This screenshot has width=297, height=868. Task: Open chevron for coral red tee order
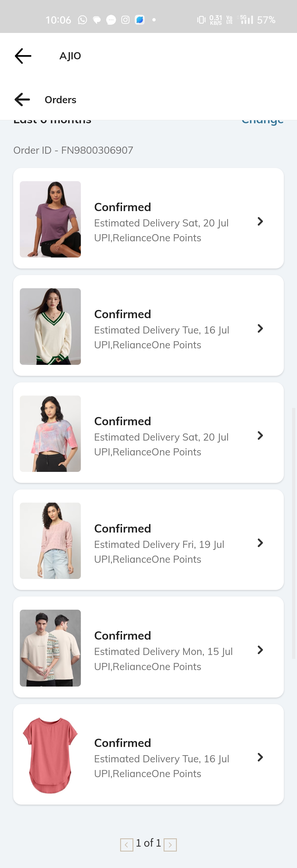[260, 757]
